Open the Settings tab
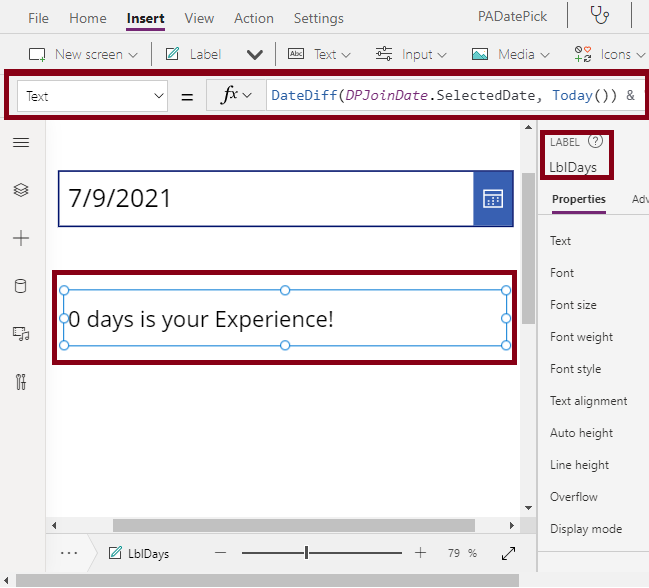649x588 pixels. pyautogui.click(x=319, y=18)
